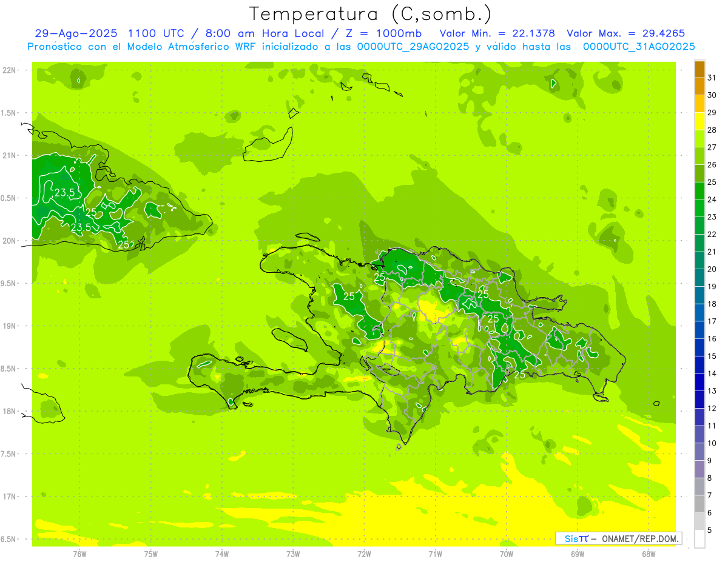The image size is (728, 562).
Task: Click the yellow legend swatch between 28 and 29
Action: 699,121
